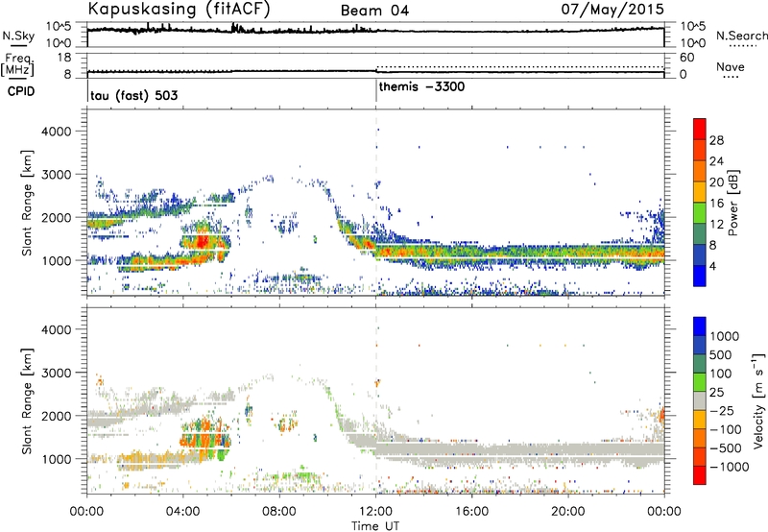Click the '12:00' time axis tick label
768x532 pixels.
375,512
